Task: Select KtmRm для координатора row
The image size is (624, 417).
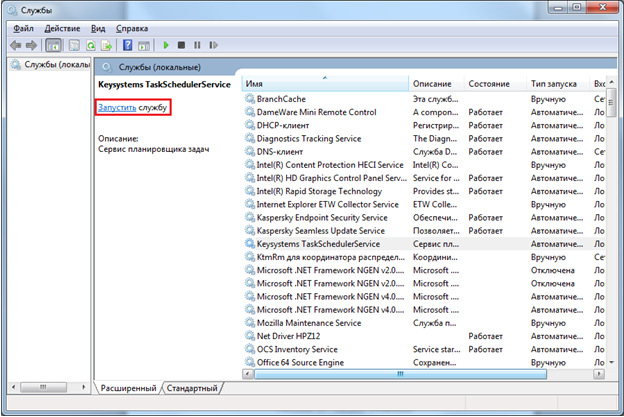Action: [425, 257]
